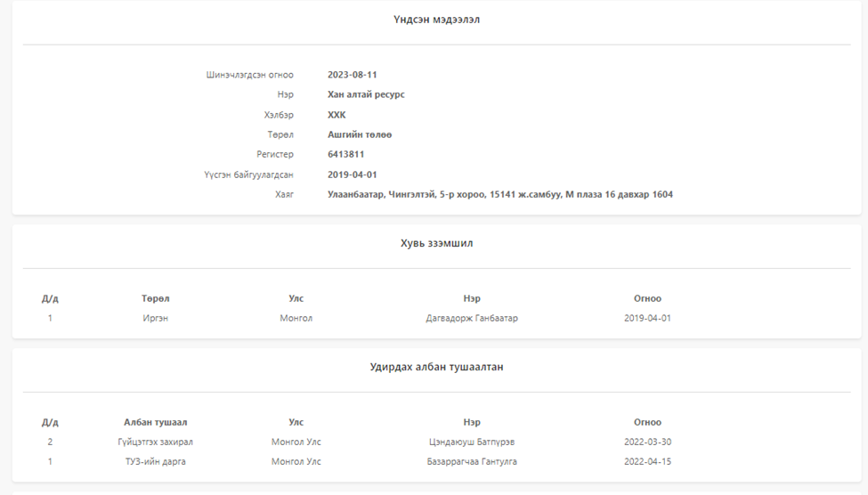Image resolution: width=868 pixels, height=495 pixels.
Task: Click the company name 'Хан алтай ресурс'
Action: (366, 94)
